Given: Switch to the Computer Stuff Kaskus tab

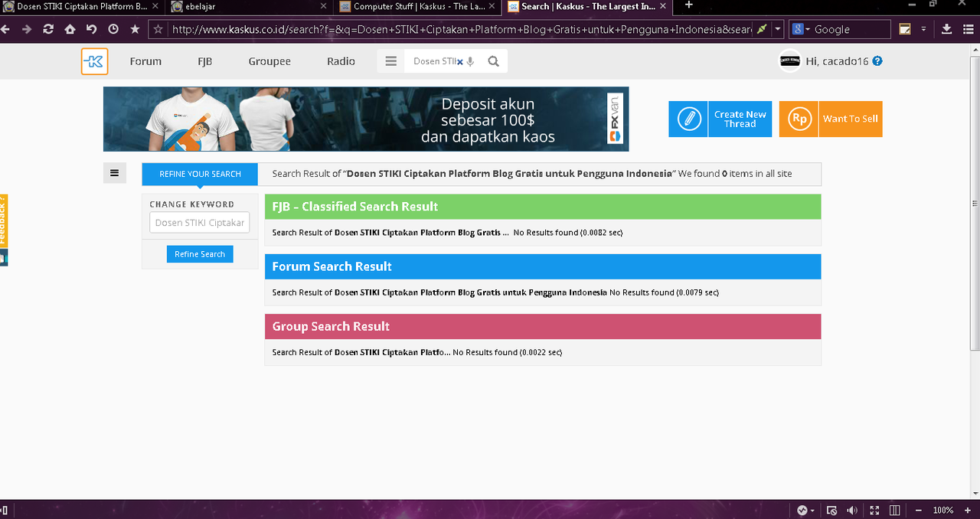Looking at the screenshot, I should [x=418, y=6].
